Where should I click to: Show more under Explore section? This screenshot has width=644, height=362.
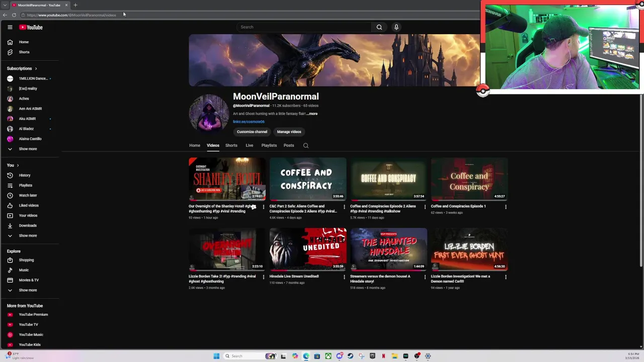coord(28,290)
